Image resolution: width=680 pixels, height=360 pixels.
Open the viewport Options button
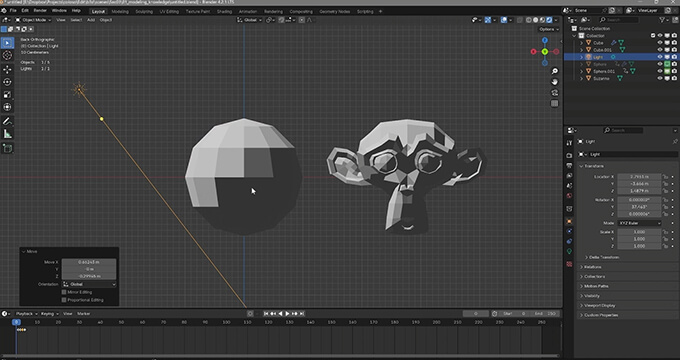[x=548, y=29]
